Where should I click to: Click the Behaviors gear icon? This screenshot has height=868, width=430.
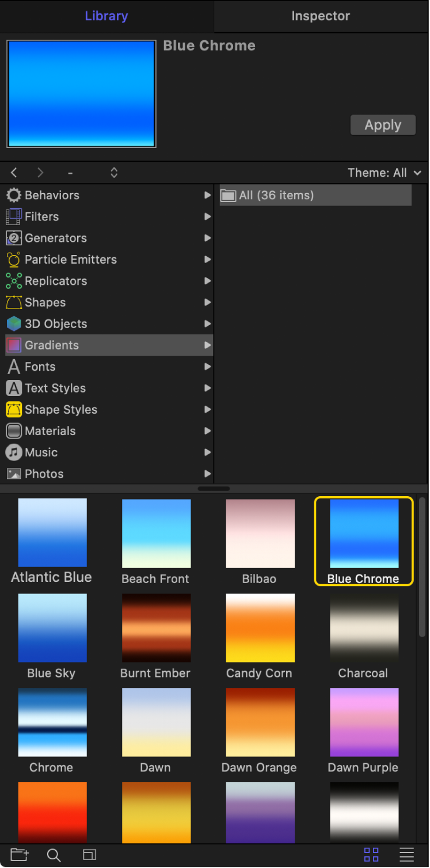(x=14, y=195)
